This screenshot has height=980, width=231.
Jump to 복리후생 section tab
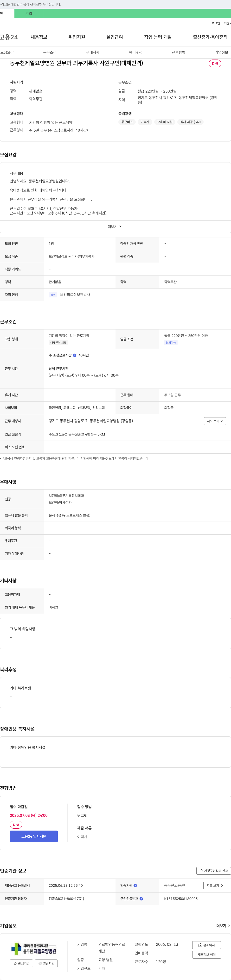136,52
